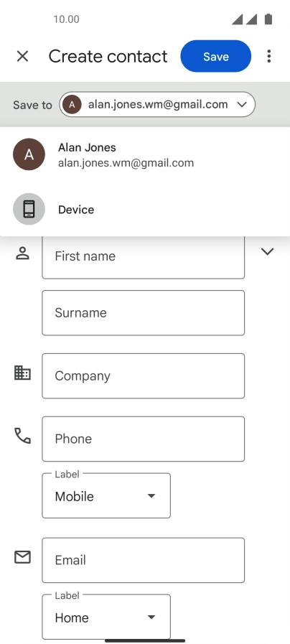
Task: Select Device as save location
Action: point(145,210)
